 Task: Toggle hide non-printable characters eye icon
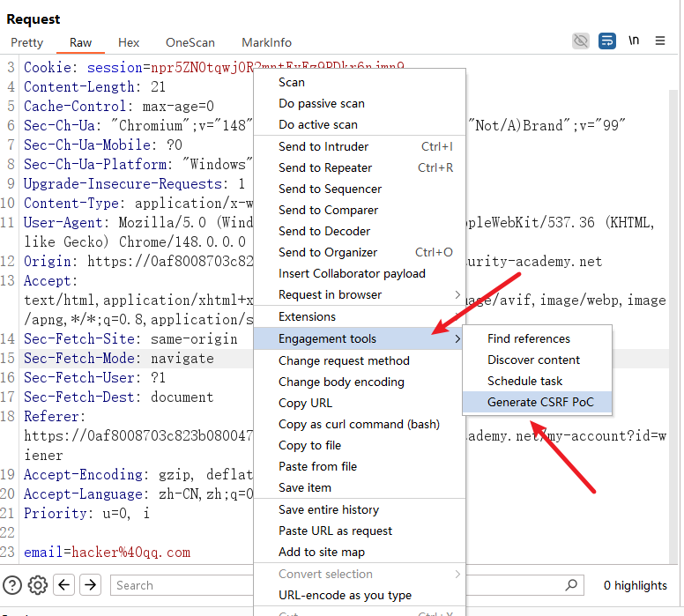[581, 41]
